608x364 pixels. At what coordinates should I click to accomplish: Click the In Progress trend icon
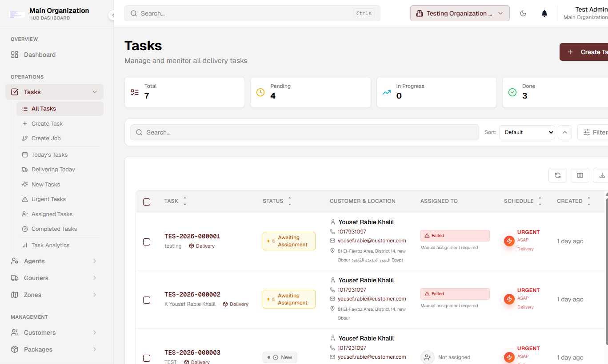[x=387, y=92]
